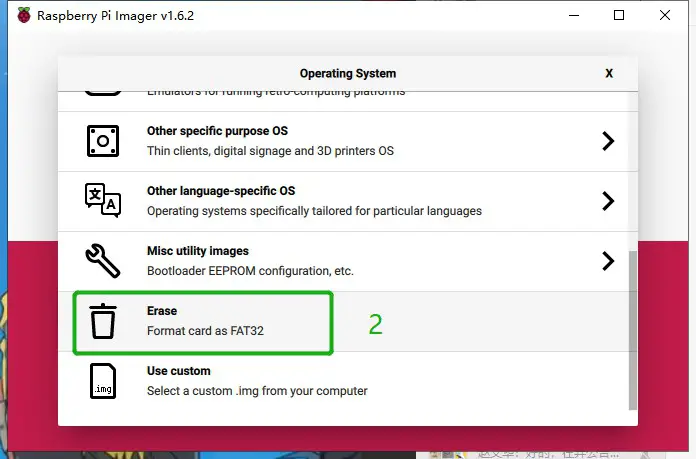The height and width of the screenshot is (459, 696).
Task: Click the wrench icon for Misc utility images
Action: click(x=103, y=261)
